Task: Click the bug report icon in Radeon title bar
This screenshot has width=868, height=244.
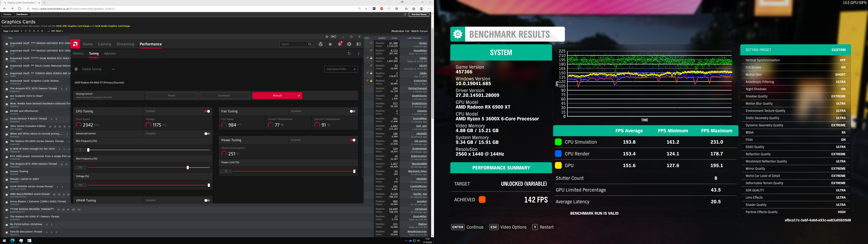Action: (x=327, y=37)
